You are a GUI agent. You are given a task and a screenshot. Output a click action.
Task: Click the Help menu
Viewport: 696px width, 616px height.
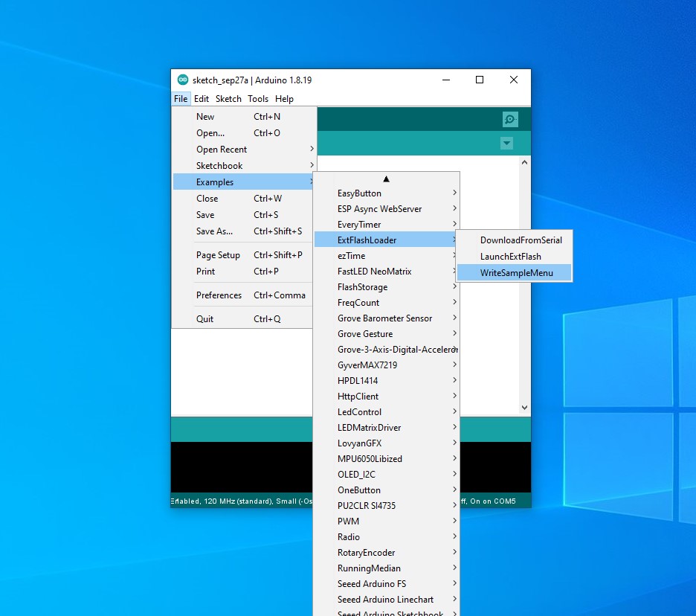(x=284, y=99)
